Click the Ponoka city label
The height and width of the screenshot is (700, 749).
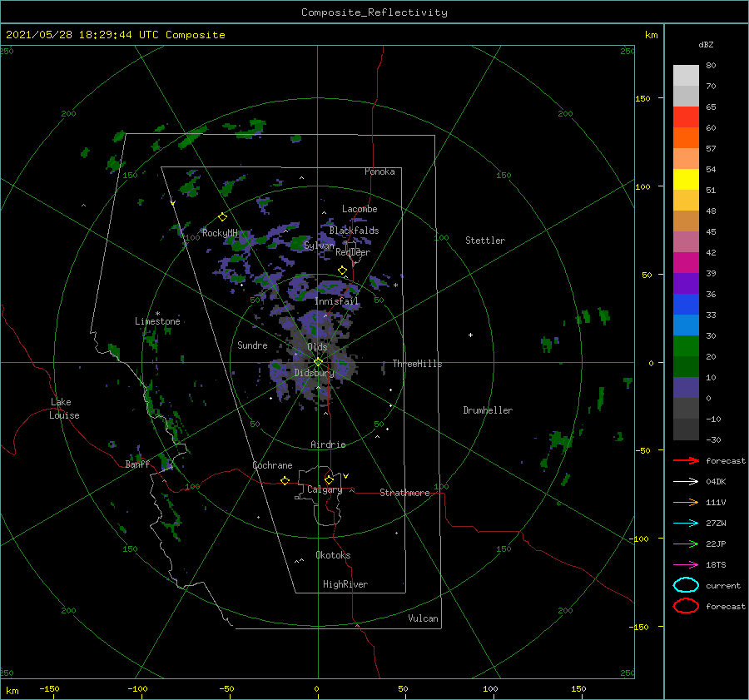click(379, 171)
